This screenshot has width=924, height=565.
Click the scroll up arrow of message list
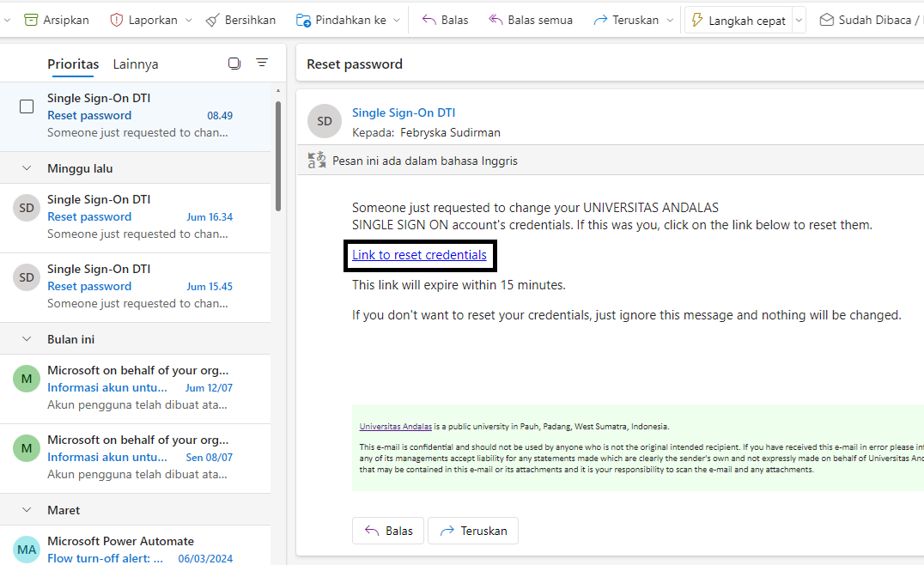point(278,91)
